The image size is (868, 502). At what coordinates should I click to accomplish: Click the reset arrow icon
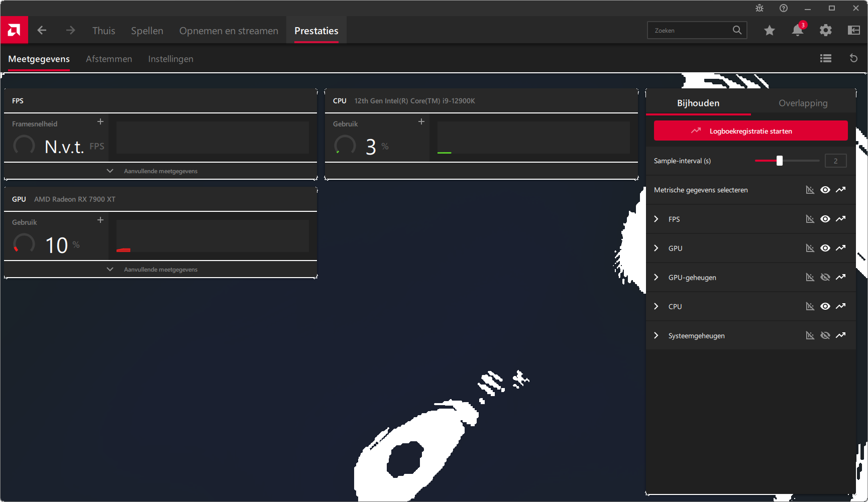pos(853,59)
